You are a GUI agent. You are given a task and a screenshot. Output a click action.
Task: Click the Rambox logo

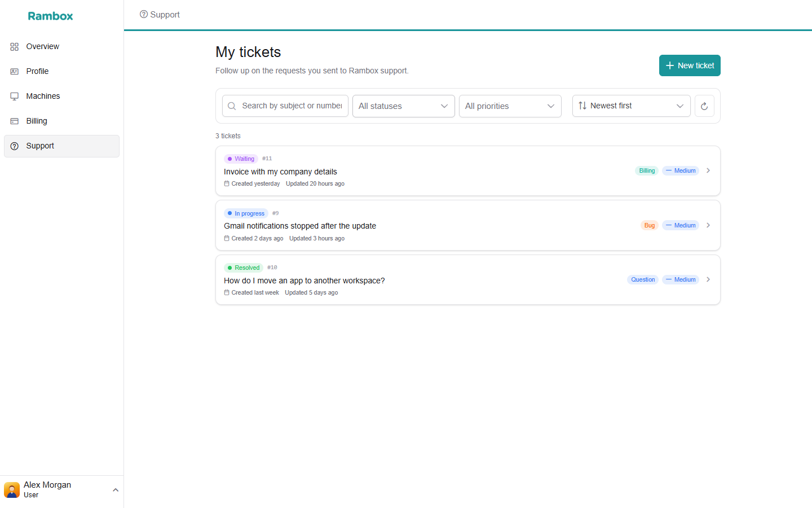click(x=50, y=16)
